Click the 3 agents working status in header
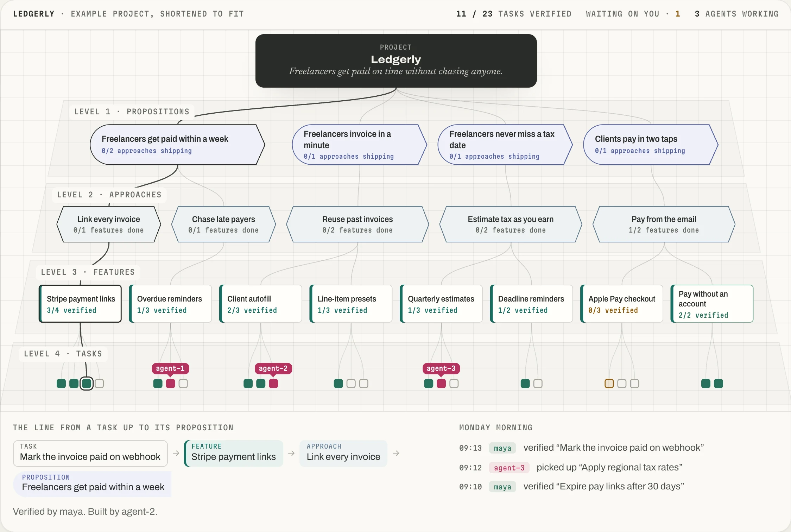 point(736,14)
